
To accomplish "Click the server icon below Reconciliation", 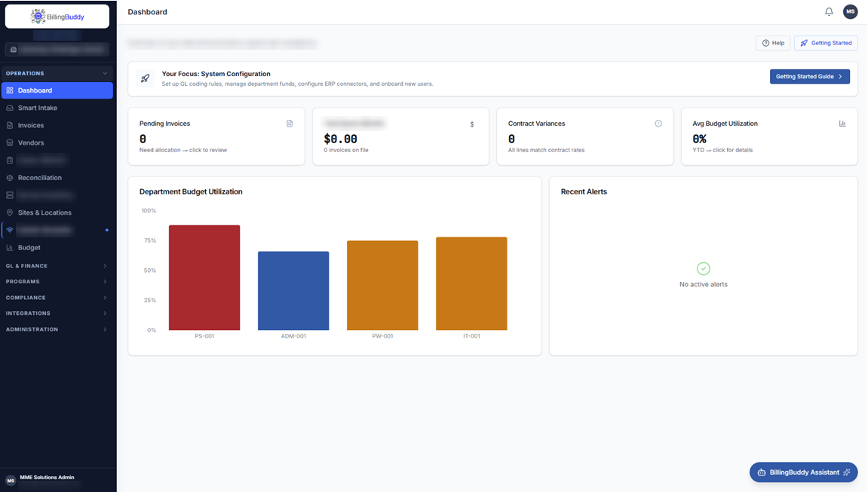I will point(9,195).
